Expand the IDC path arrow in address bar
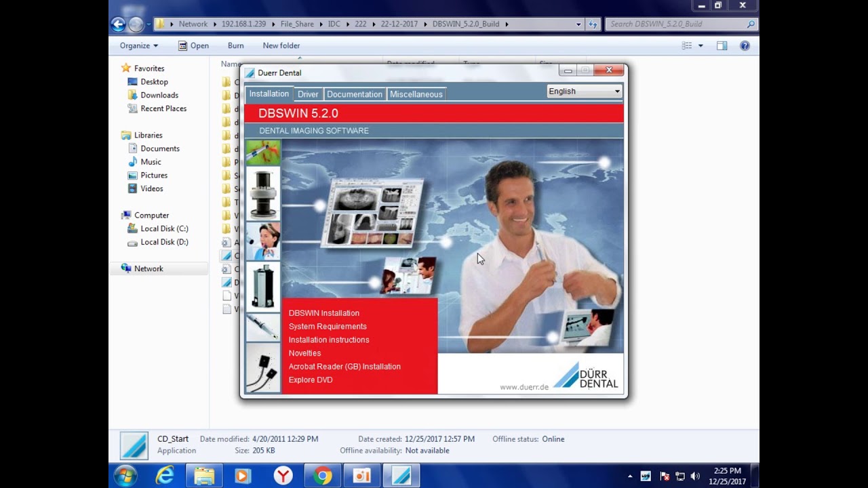Image resolution: width=868 pixels, height=488 pixels. point(348,24)
